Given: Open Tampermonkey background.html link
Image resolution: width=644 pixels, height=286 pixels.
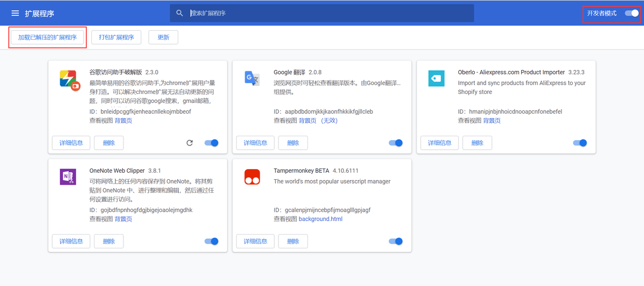Looking at the screenshot, I should coord(320,219).
